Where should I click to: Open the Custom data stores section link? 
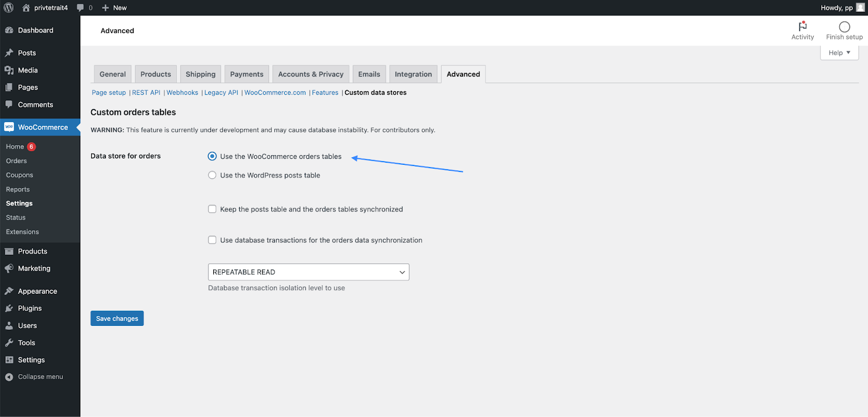[375, 93]
